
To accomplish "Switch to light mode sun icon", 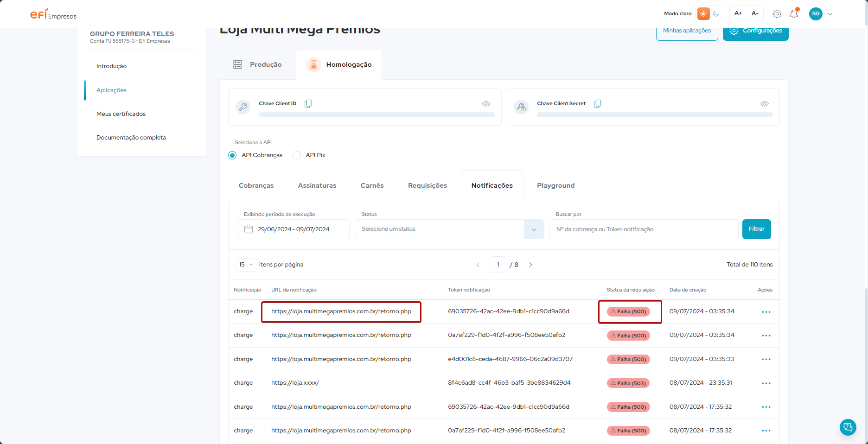I will 703,14.
